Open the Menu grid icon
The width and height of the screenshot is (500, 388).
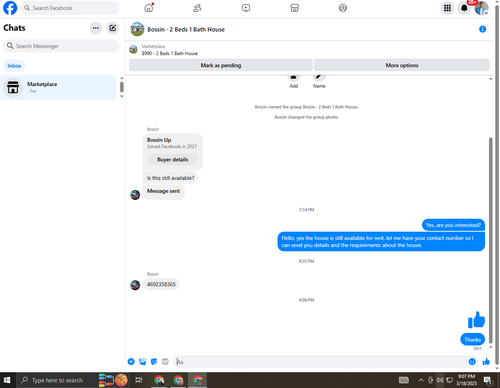coord(447,8)
